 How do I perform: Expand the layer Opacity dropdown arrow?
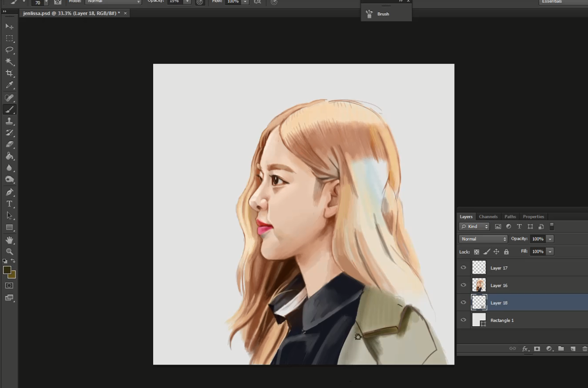(550, 239)
